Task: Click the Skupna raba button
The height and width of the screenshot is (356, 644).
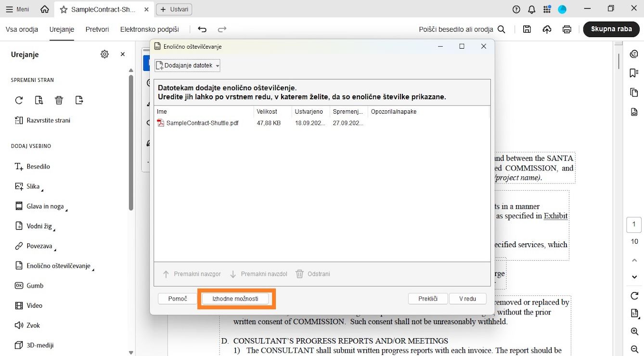Action: pos(611,29)
